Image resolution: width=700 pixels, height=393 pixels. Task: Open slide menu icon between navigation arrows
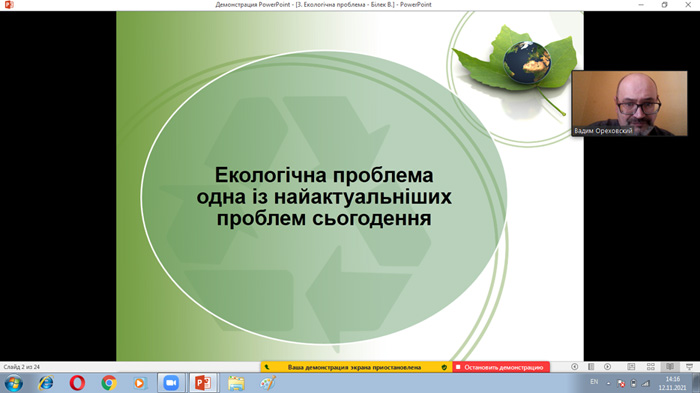click(x=591, y=367)
